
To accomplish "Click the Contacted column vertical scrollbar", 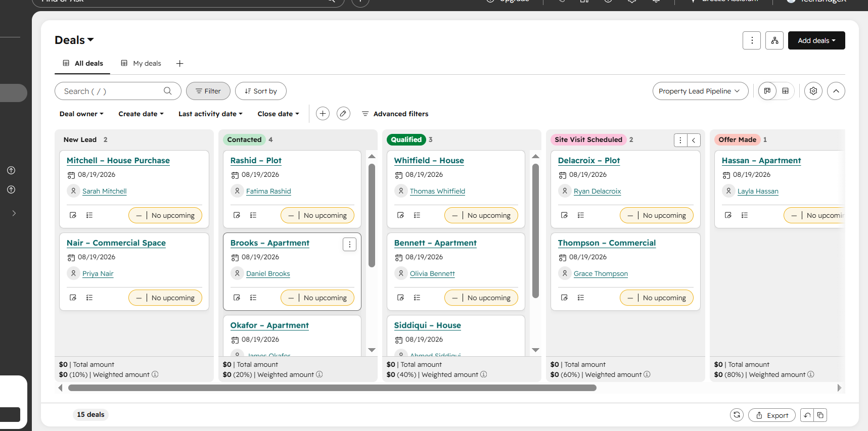I will click(x=372, y=215).
